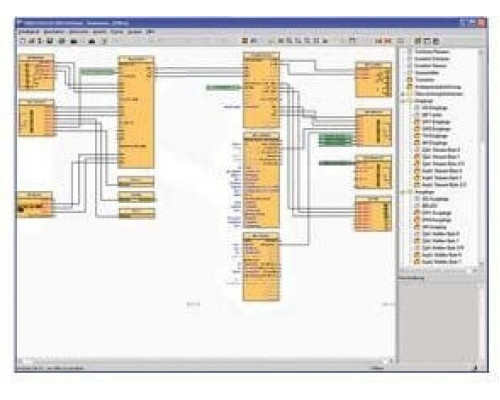The width and height of the screenshot is (500, 400).
Task: Select the green label left of the tall block
Action: click(x=98, y=72)
